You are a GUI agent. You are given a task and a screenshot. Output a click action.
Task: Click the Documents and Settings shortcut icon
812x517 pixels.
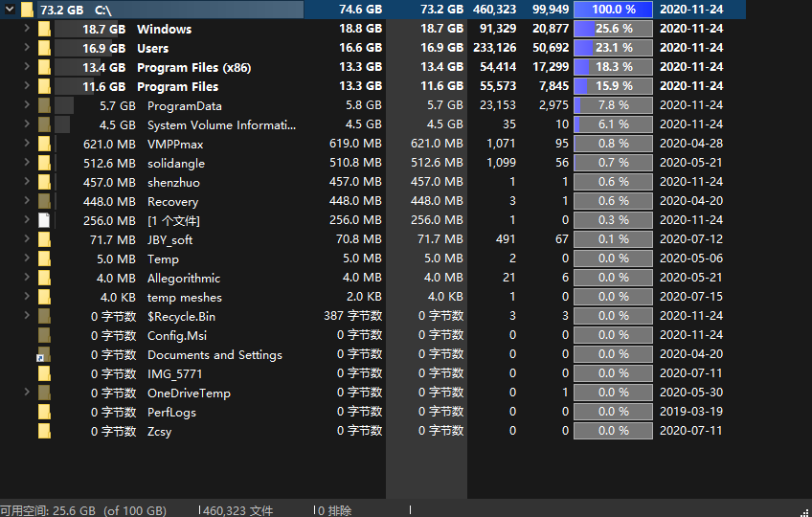click(x=44, y=354)
